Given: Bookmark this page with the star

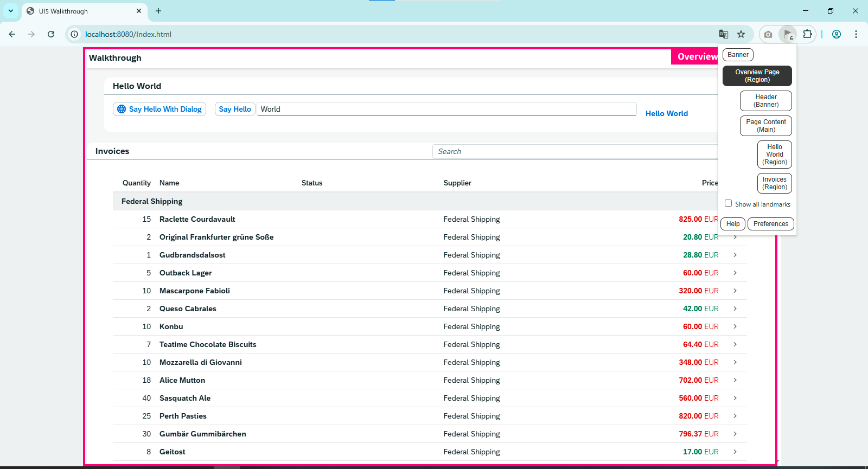Looking at the screenshot, I should pos(741,34).
